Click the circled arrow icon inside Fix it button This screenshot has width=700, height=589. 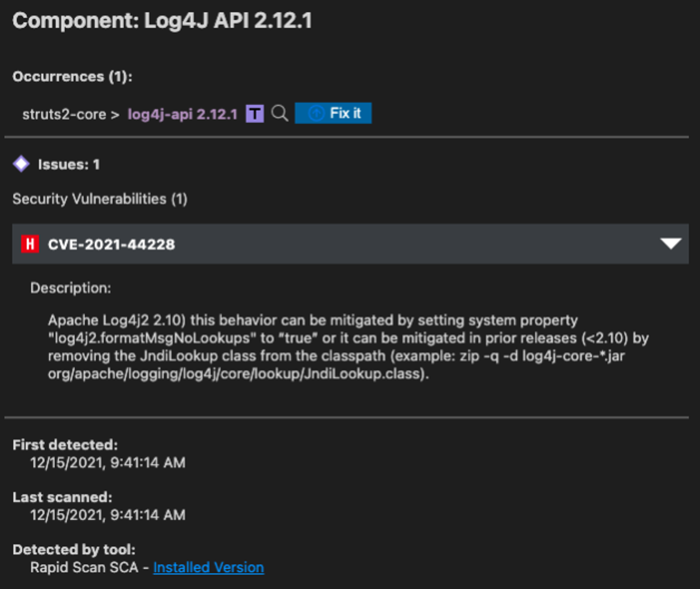click(315, 113)
